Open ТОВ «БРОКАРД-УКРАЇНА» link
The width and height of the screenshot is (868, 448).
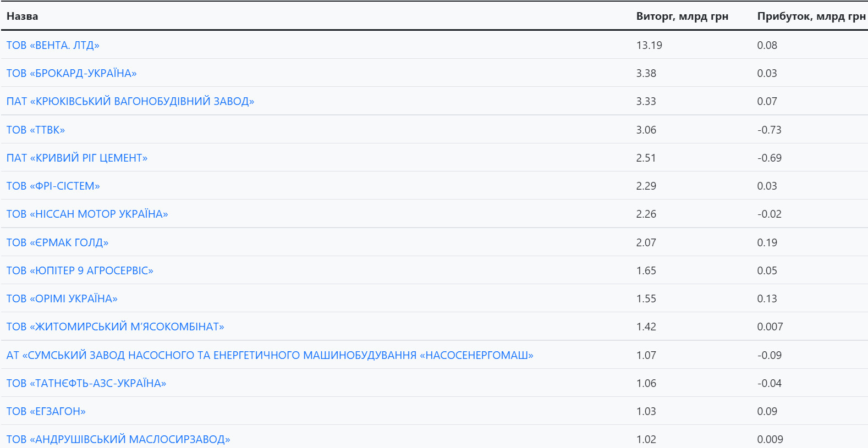(x=72, y=73)
